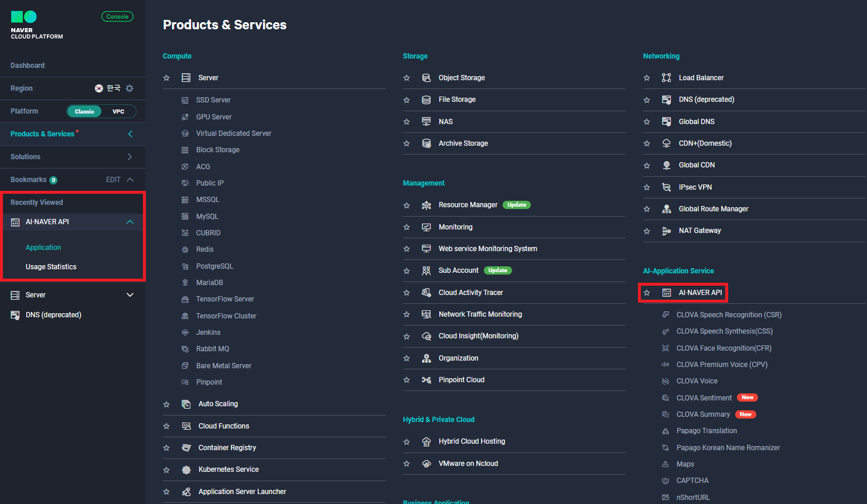This screenshot has height=504, width=867.
Task: Open CLOVA Sentiment link
Action: pos(704,398)
